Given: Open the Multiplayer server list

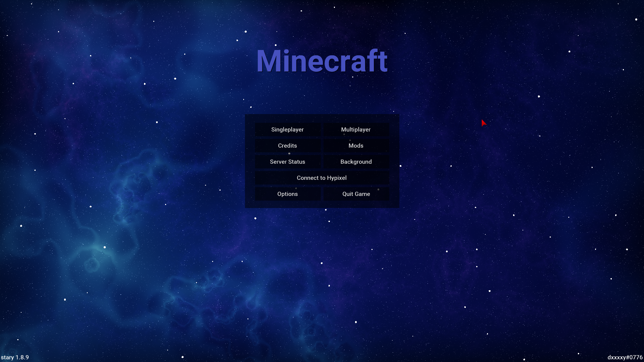Looking at the screenshot, I should (356, 130).
